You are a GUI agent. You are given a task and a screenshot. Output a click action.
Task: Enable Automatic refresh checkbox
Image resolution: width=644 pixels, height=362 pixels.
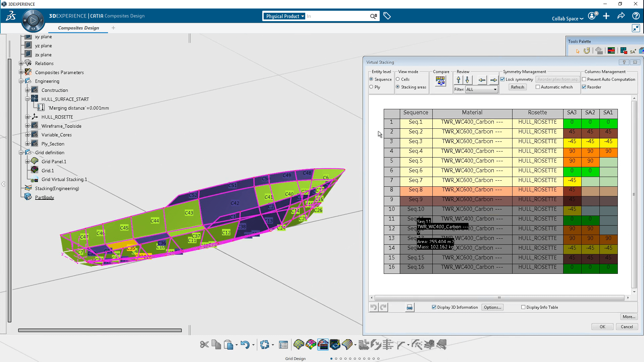pyautogui.click(x=538, y=87)
